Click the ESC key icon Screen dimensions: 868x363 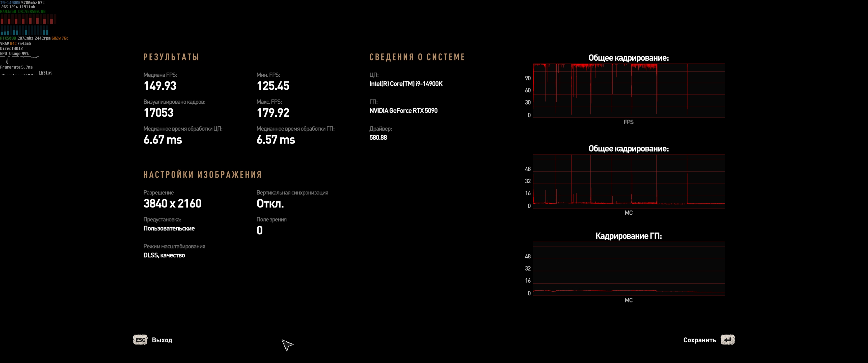[140, 340]
